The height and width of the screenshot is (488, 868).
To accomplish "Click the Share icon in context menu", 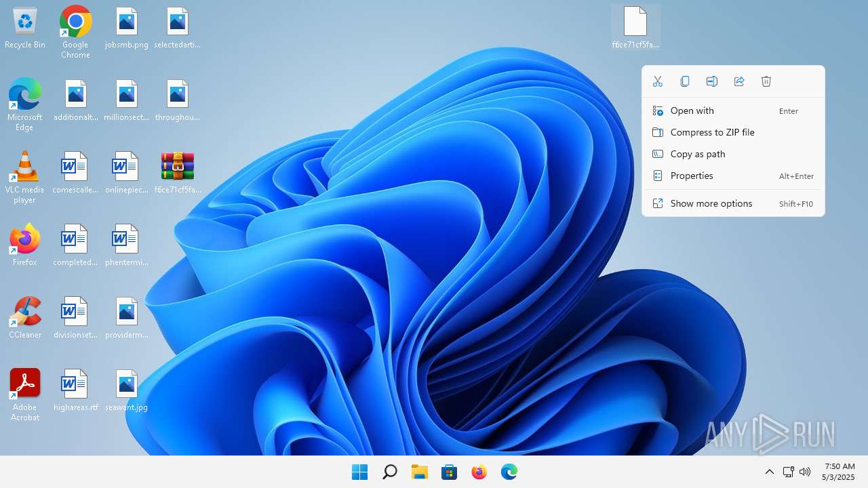I will (738, 81).
